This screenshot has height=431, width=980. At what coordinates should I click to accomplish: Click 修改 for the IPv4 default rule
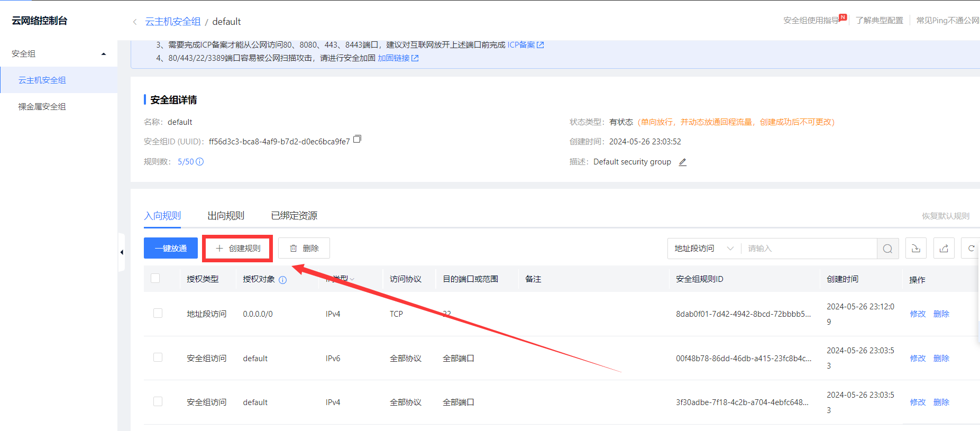coord(918,402)
